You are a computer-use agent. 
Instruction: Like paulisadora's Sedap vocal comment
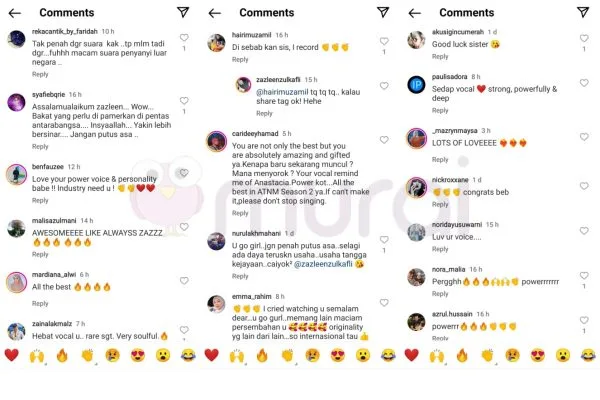(584, 83)
